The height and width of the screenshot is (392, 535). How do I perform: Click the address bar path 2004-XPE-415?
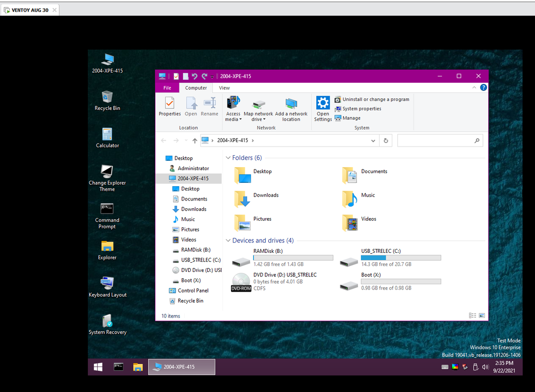coord(232,141)
